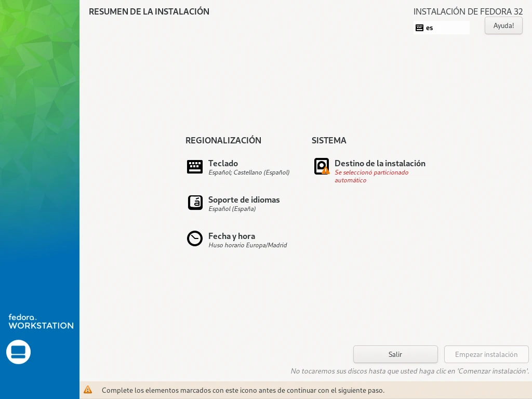Click the 'Complete los elementos marcados' warning message
Screen dimensions: 532x399
(x=243, y=390)
